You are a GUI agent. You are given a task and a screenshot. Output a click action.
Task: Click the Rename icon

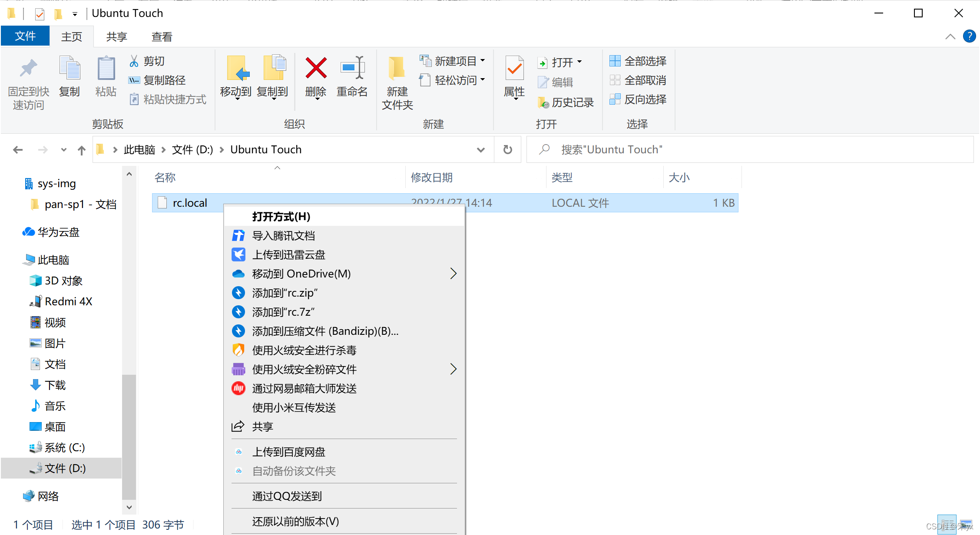pos(352,68)
